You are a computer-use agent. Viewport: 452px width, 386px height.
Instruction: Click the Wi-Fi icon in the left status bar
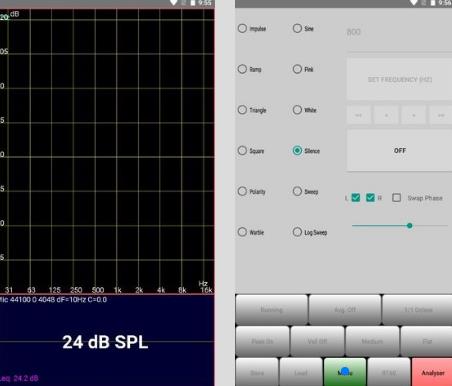click(x=173, y=3)
